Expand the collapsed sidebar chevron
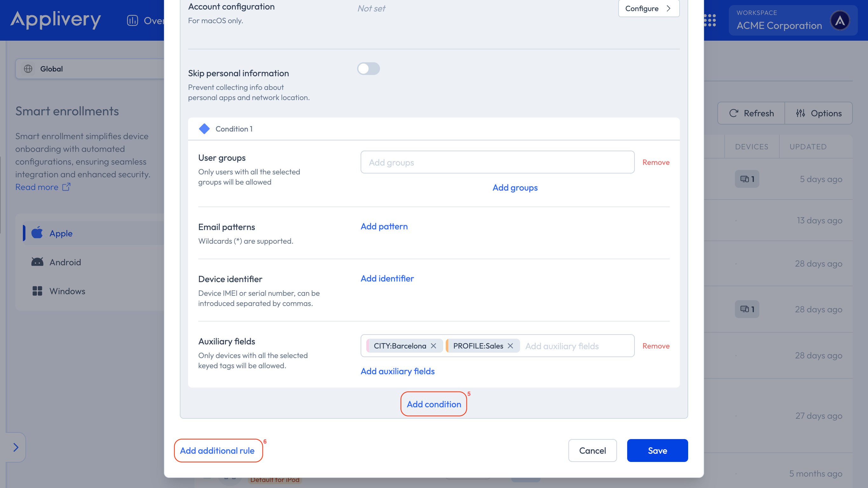This screenshot has height=488, width=868. [16, 447]
